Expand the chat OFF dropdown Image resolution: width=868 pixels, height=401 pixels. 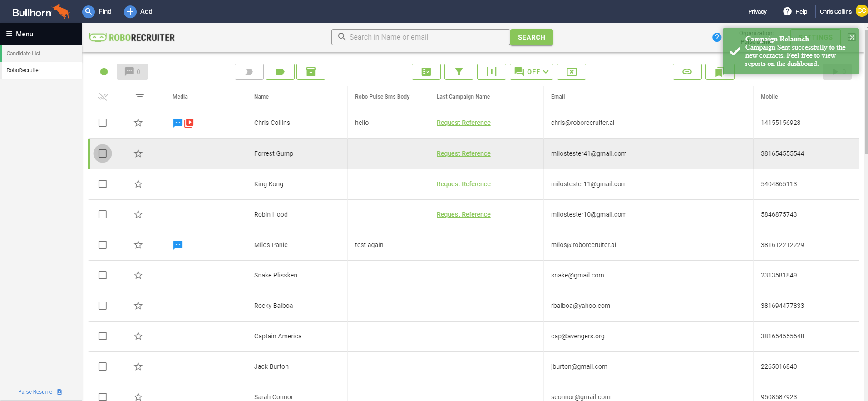(532, 72)
